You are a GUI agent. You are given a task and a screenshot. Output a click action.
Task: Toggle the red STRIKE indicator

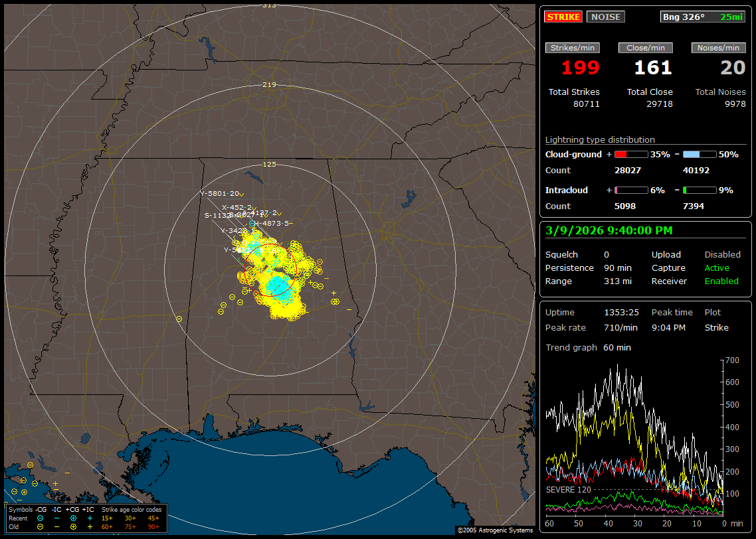pyautogui.click(x=563, y=17)
